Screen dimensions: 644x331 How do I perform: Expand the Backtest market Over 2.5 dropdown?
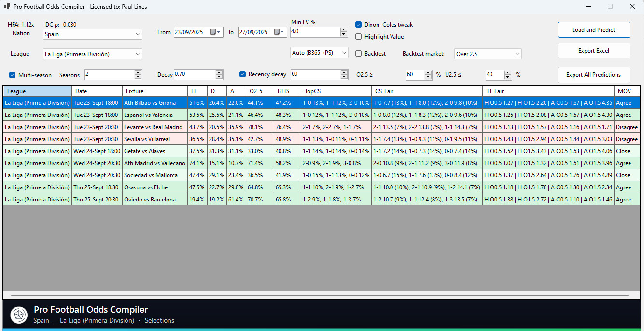517,54
